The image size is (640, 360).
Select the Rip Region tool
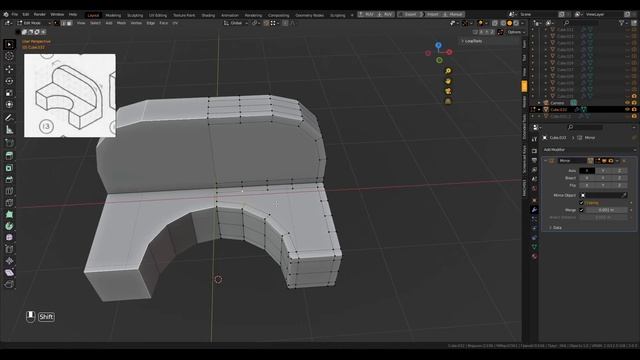coord(9,284)
